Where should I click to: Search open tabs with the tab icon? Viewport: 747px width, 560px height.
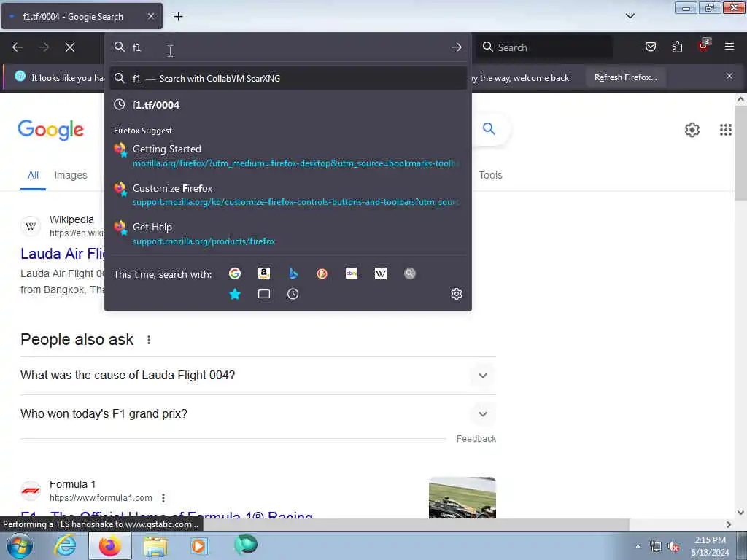(264, 294)
